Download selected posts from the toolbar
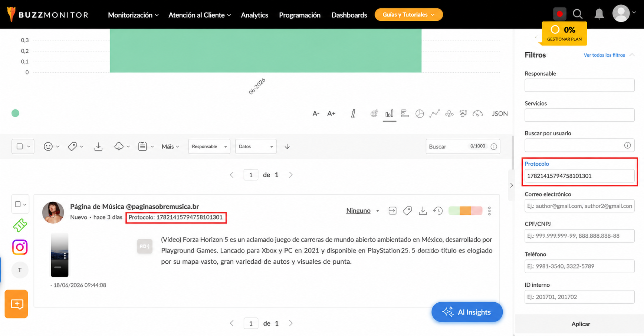 coord(98,146)
